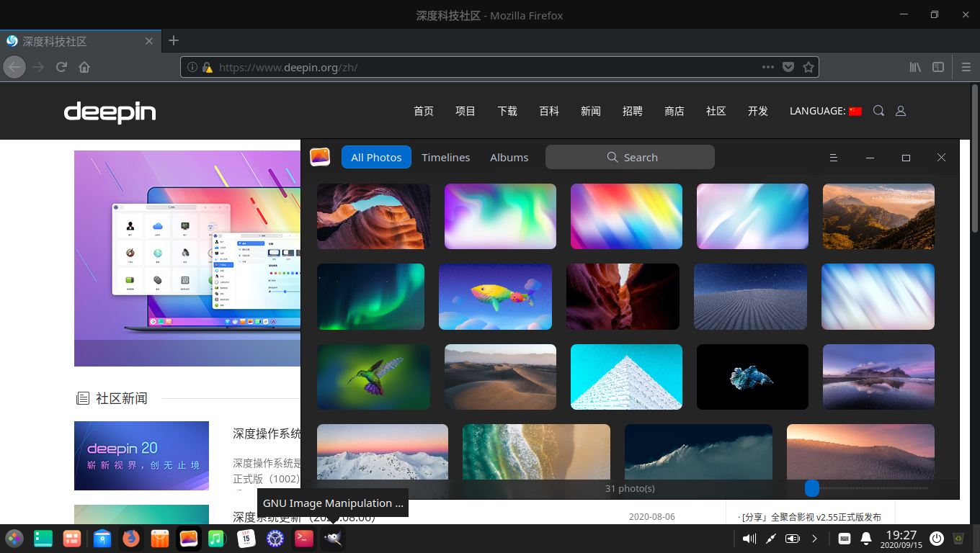Open 新闻 link in site navigation

tap(591, 111)
